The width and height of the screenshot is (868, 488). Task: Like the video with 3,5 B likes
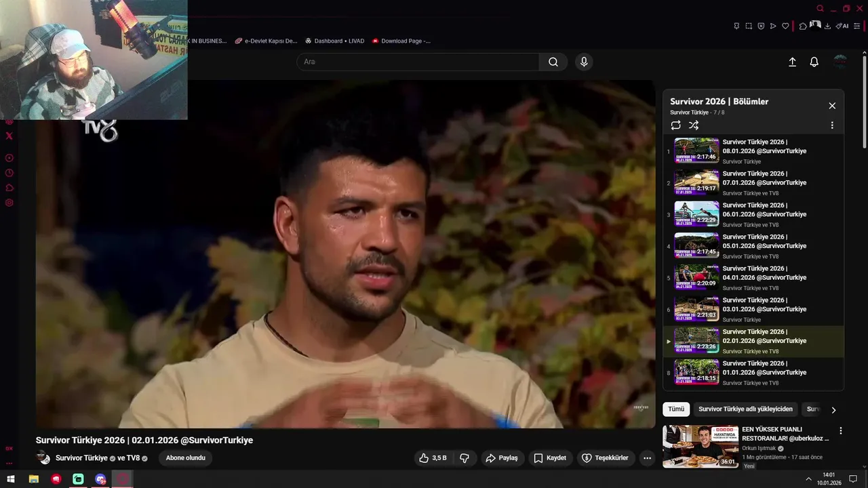(x=433, y=458)
